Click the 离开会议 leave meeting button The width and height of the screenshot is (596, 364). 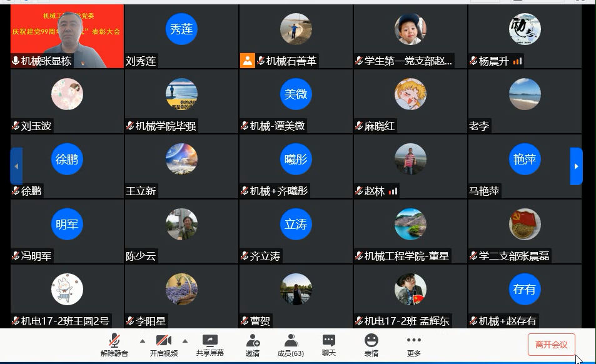click(x=551, y=345)
